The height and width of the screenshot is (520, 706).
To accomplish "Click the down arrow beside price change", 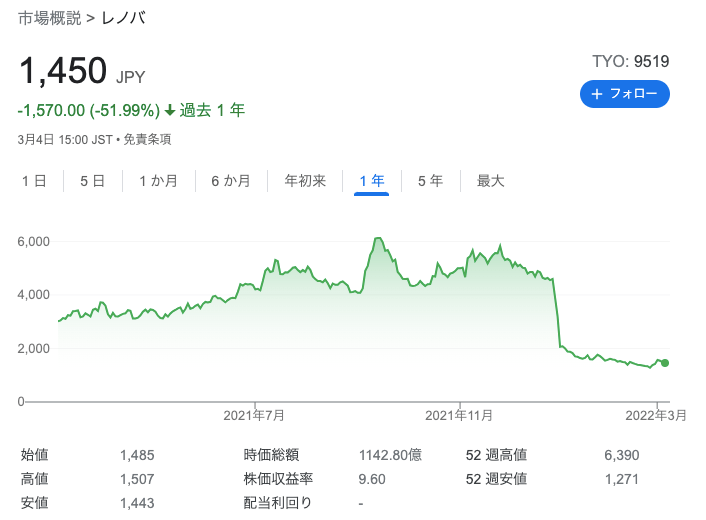I will pyautogui.click(x=170, y=110).
